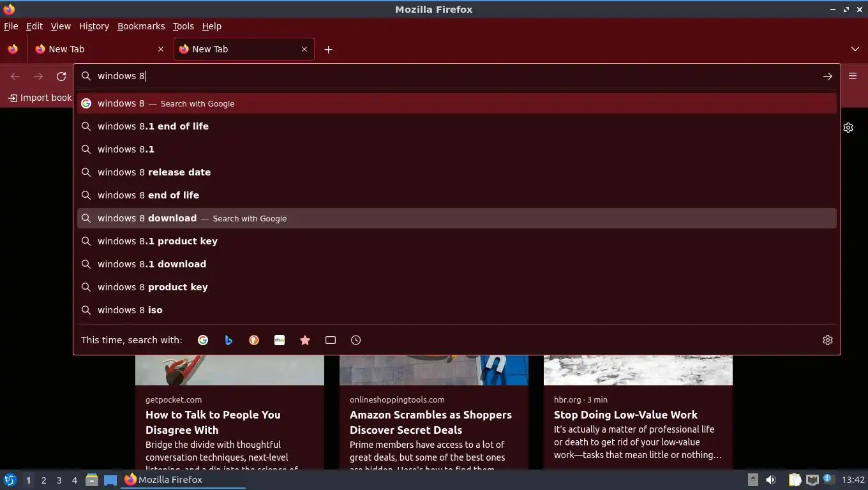
Task: Open the View menu
Action: (61, 26)
